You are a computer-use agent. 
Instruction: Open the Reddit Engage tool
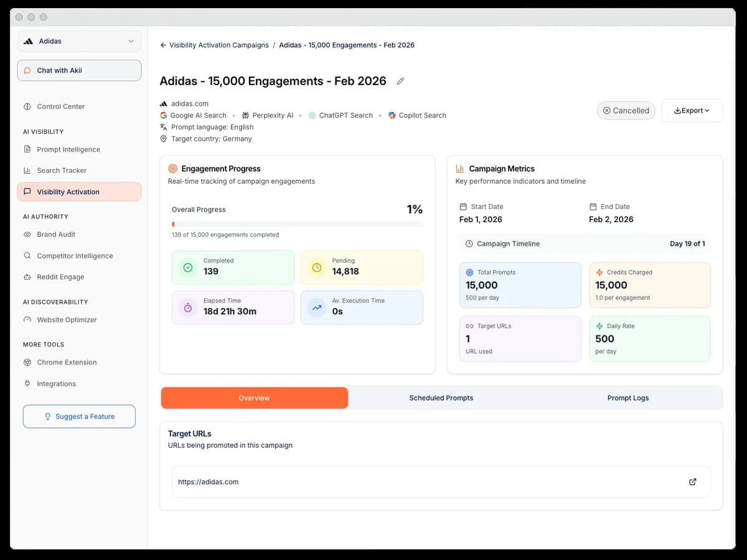[59, 277]
